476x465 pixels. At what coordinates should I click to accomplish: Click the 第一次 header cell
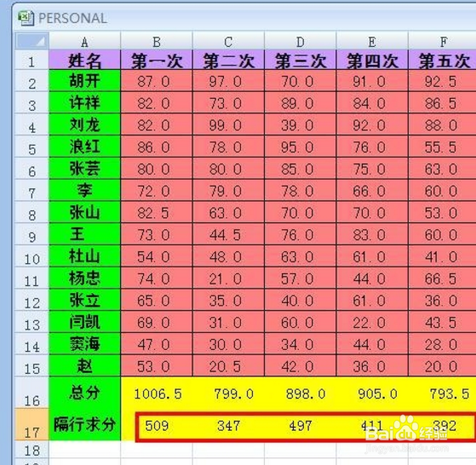[x=157, y=60]
